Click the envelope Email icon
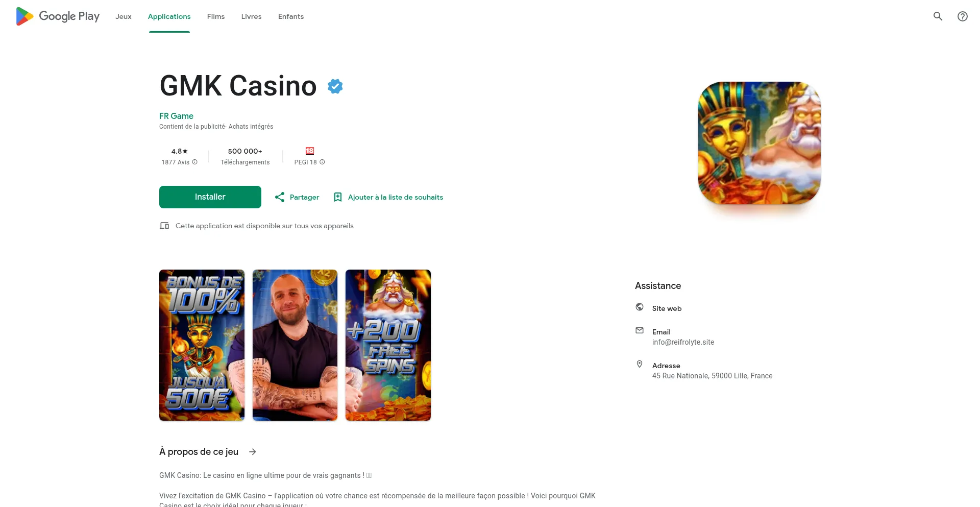 coord(640,330)
